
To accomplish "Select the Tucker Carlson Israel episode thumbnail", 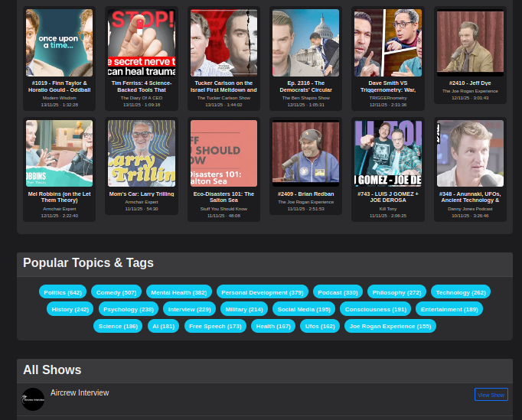I will (223, 42).
